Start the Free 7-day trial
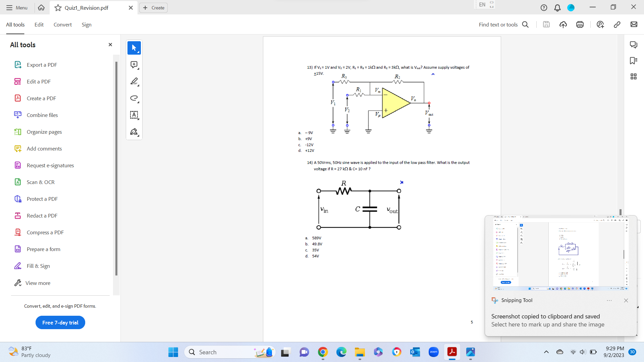Screen dimensions: 644x362 pos(60,322)
